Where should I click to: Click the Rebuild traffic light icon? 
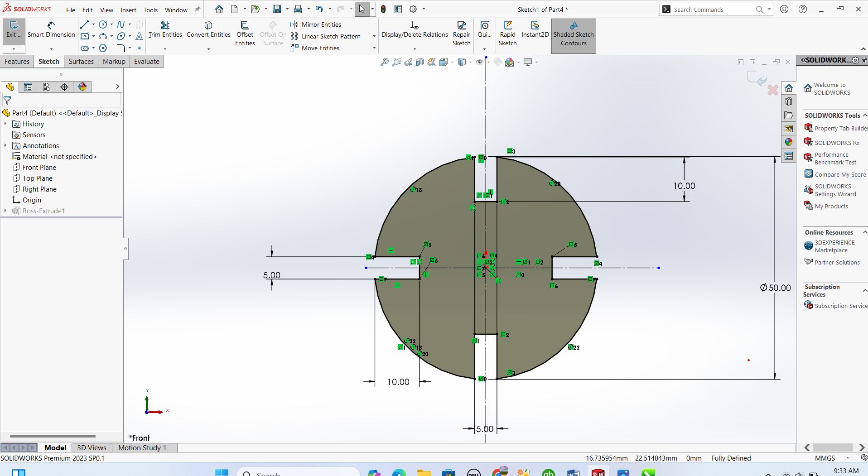coord(383,9)
